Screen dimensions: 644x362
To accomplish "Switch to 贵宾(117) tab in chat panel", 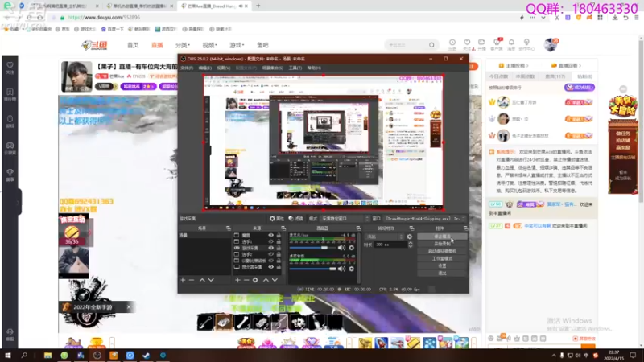I will pyautogui.click(x=555, y=76).
